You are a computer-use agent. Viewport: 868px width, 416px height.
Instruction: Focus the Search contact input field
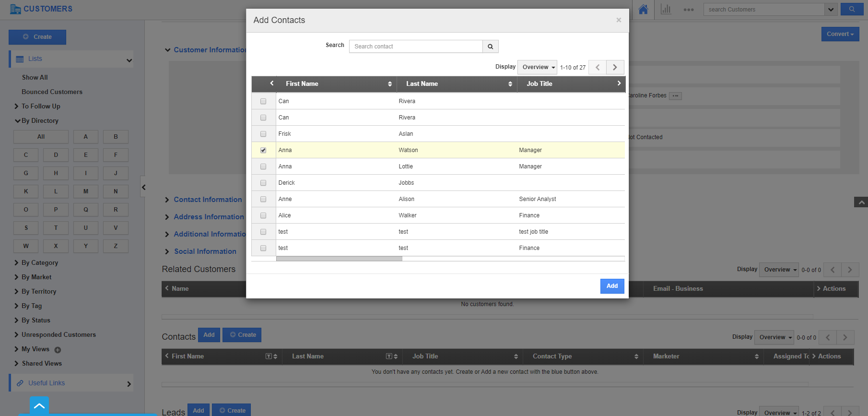[x=415, y=47]
